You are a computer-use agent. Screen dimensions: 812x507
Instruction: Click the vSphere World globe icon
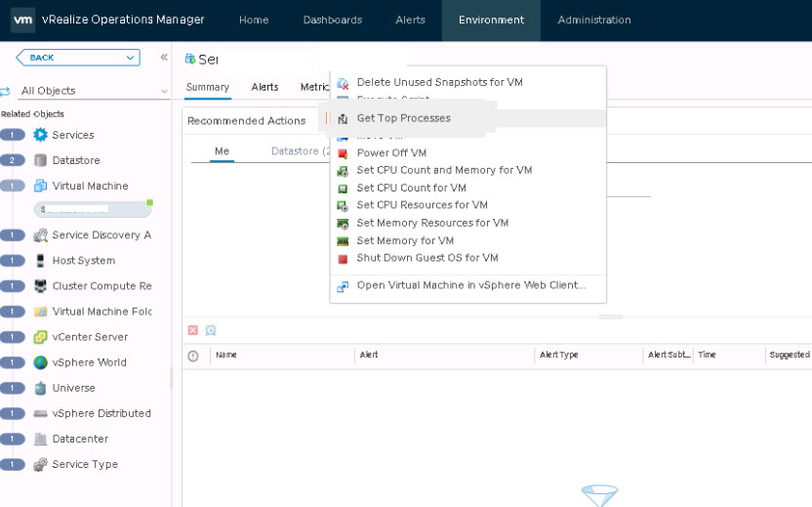[x=40, y=362]
